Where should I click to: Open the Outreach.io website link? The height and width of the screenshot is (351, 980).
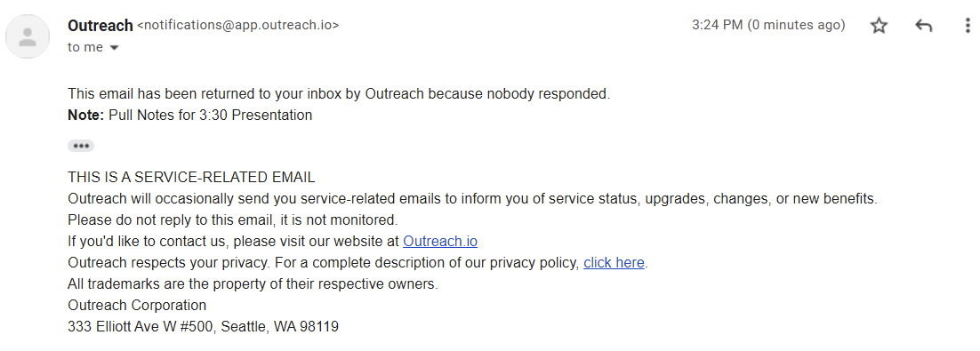(x=440, y=241)
